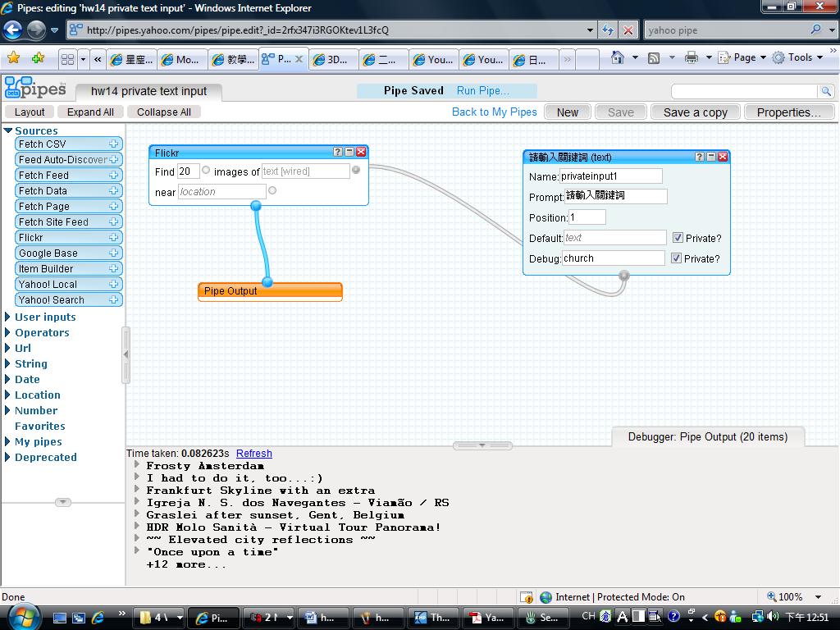Expand the Location category

[7, 395]
